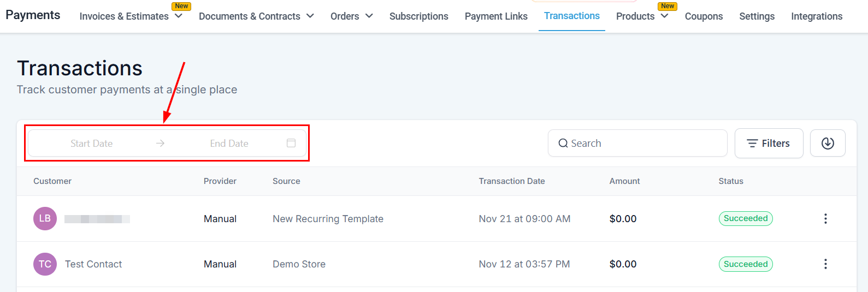The height and width of the screenshot is (292, 868).
Task: Switch to the Subscriptions tab
Action: (418, 16)
